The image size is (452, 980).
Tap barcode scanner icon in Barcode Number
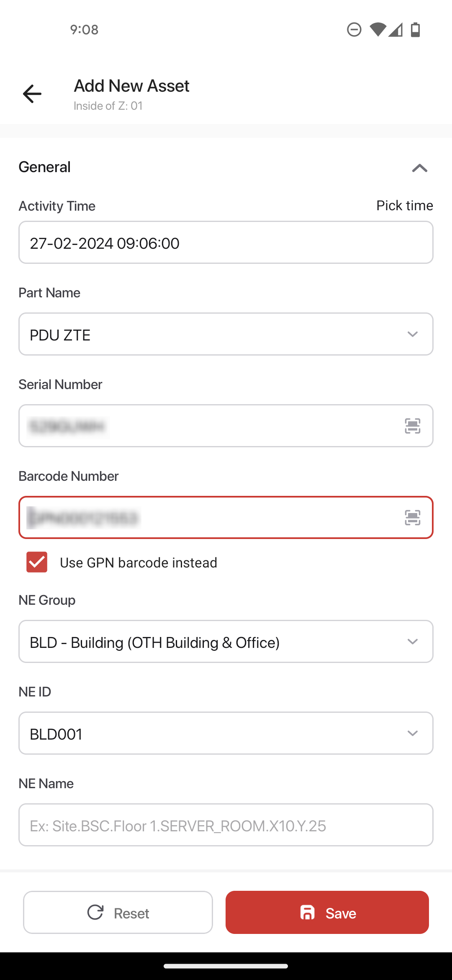pyautogui.click(x=412, y=518)
